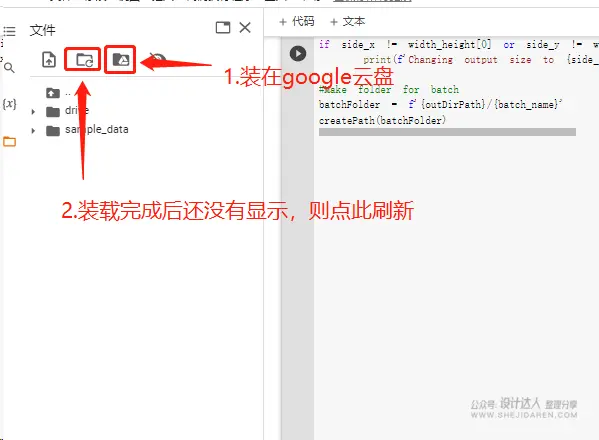Expand the sample_data folder arrow
This screenshot has width=599, height=440.
coord(33,130)
